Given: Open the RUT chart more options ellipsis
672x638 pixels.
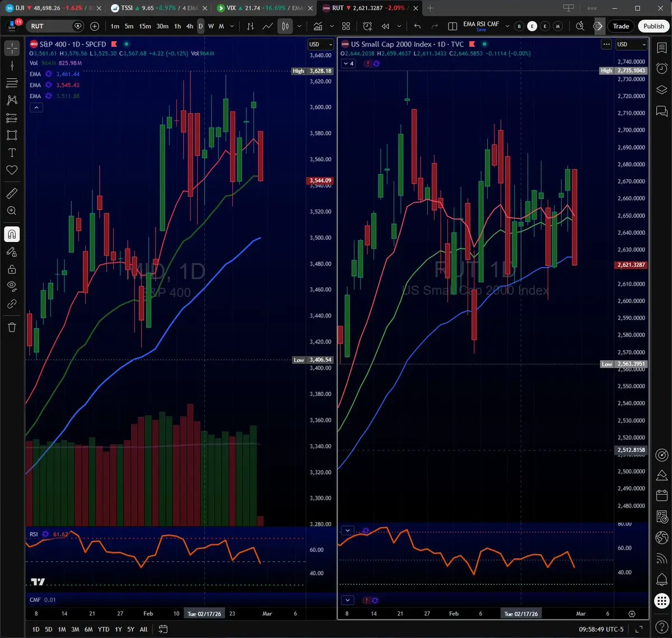Looking at the screenshot, I should pos(606,44).
